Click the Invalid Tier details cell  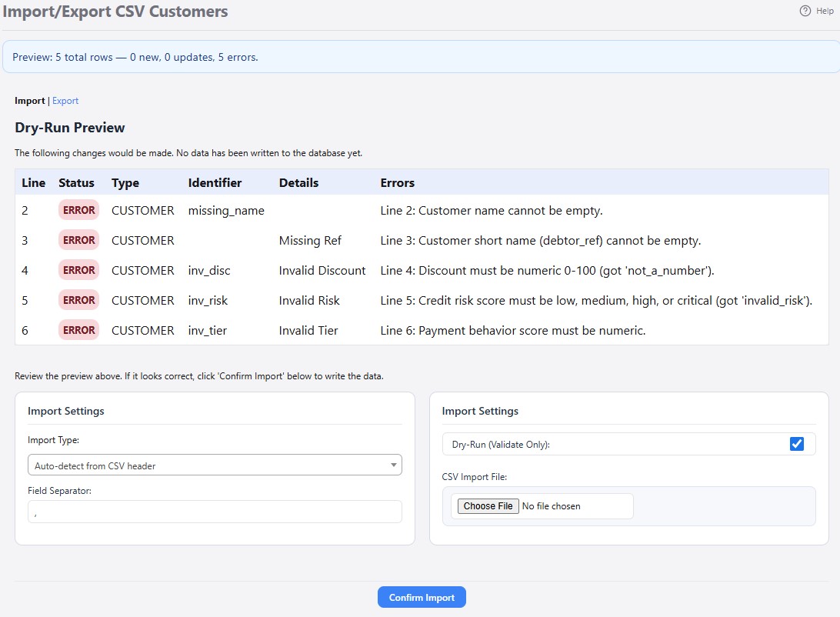point(308,331)
